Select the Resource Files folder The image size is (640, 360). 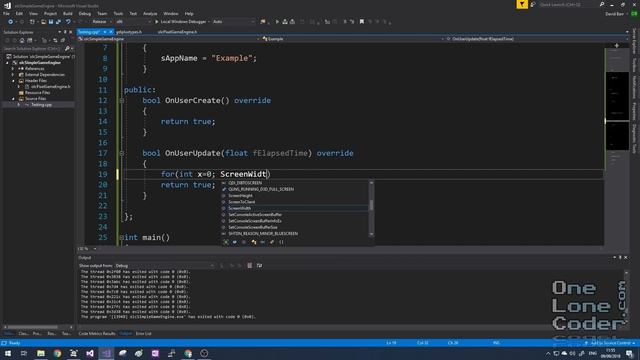pyautogui.click(x=37, y=93)
